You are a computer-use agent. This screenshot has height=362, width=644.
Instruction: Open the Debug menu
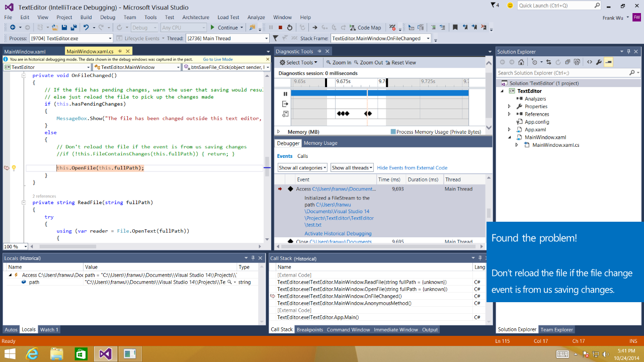[x=108, y=17]
